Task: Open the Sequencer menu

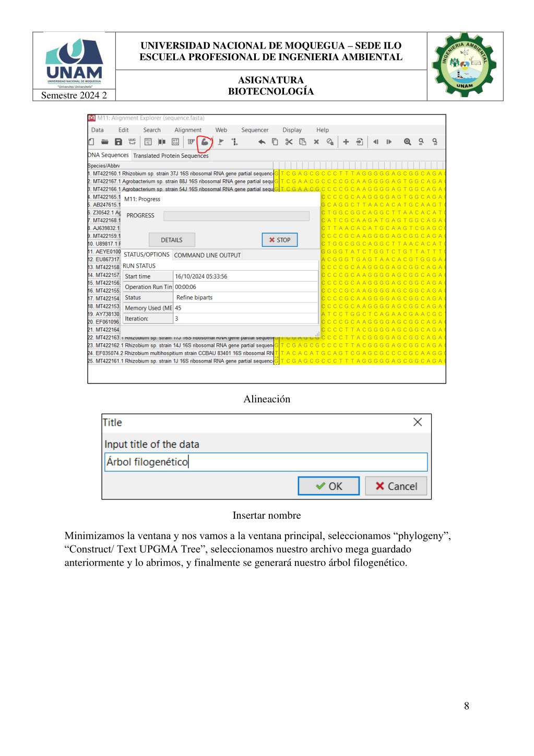Action: click(x=255, y=130)
